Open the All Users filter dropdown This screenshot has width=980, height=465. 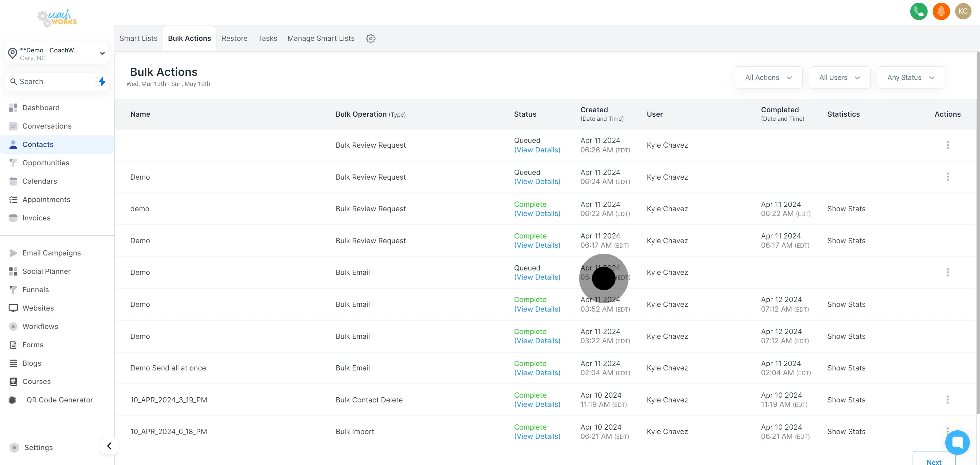pyautogui.click(x=839, y=78)
